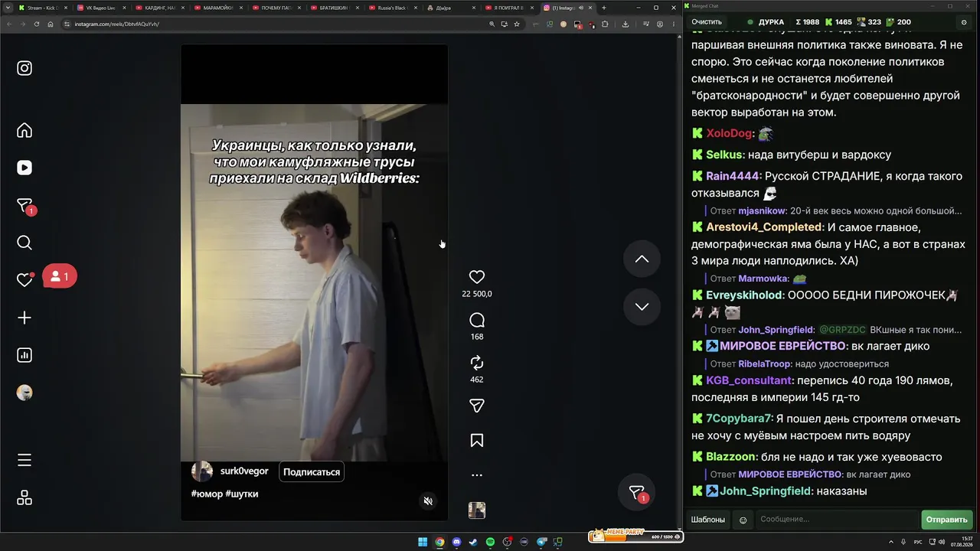
Task: Open the Шаблоны templates menu
Action: click(708, 520)
